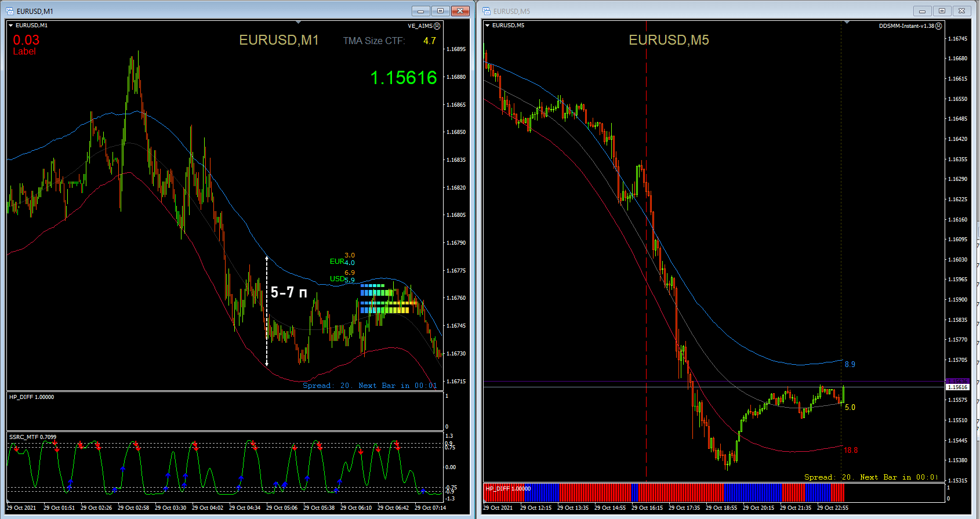Click the DDSMM-Instant-v1.38 expert face icon
Screen dimensions: 980x519
point(939,26)
